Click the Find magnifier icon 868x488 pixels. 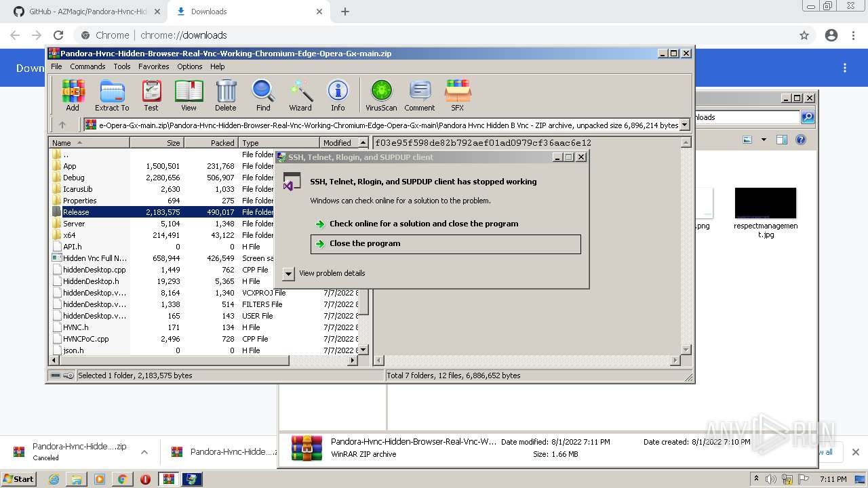pyautogui.click(x=263, y=95)
